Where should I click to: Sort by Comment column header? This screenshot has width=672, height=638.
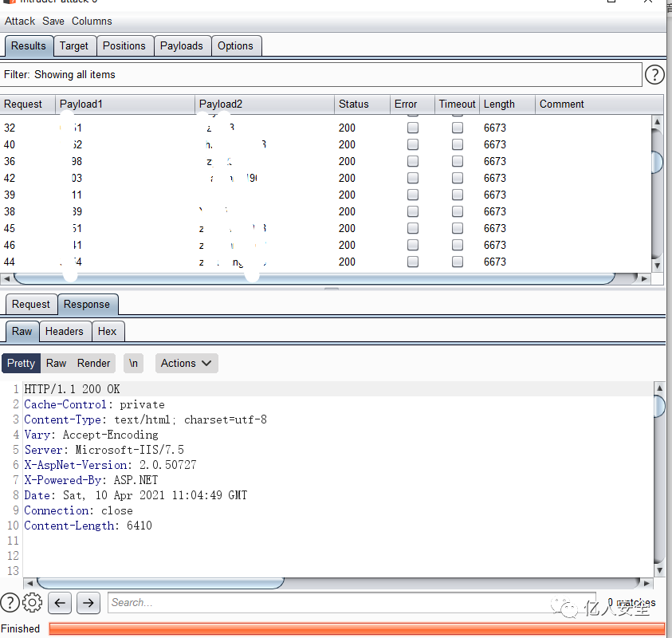tap(599, 104)
